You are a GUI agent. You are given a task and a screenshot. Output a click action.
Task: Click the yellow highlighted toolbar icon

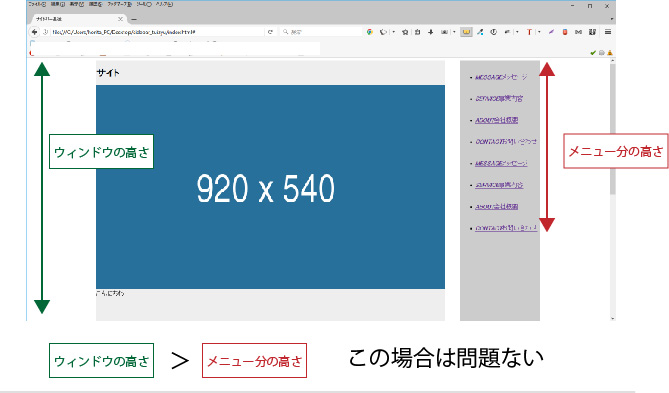pyautogui.click(x=466, y=32)
